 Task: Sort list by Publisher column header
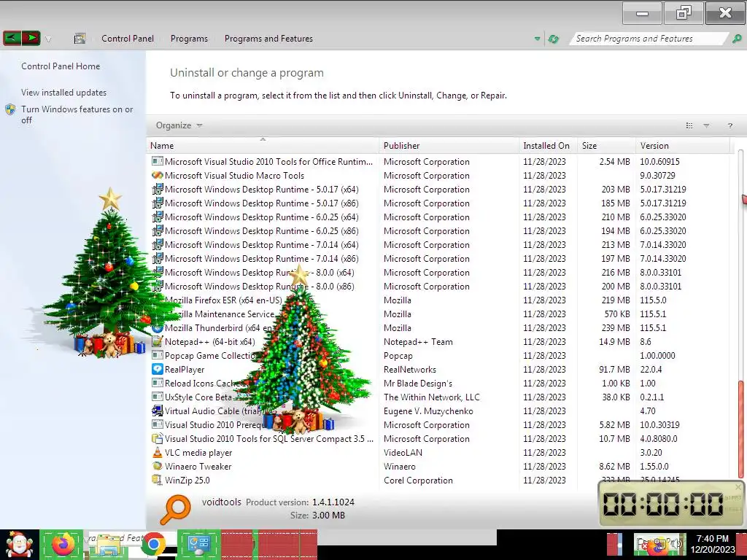[x=449, y=146]
